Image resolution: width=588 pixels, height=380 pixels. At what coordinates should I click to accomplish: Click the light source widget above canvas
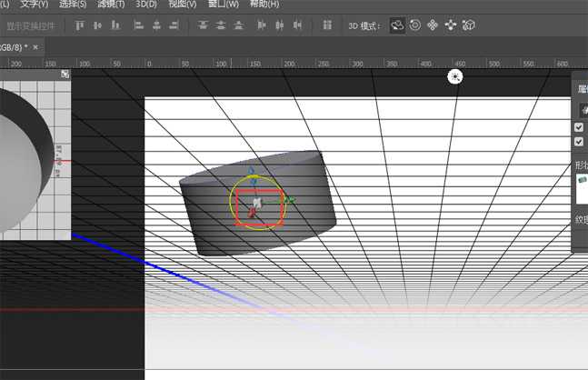pos(455,77)
